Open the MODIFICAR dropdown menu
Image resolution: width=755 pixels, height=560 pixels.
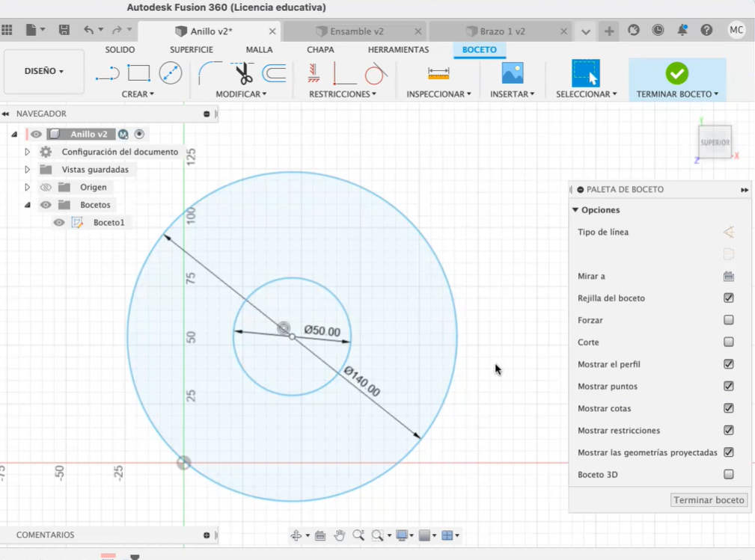[241, 94]
